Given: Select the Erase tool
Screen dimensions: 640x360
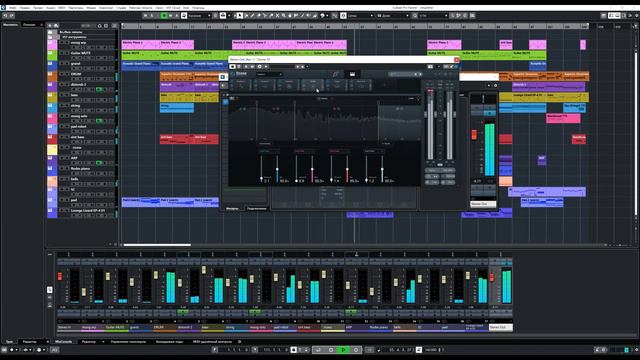Looking at the screenshot, I should click(x=259, y=16).
